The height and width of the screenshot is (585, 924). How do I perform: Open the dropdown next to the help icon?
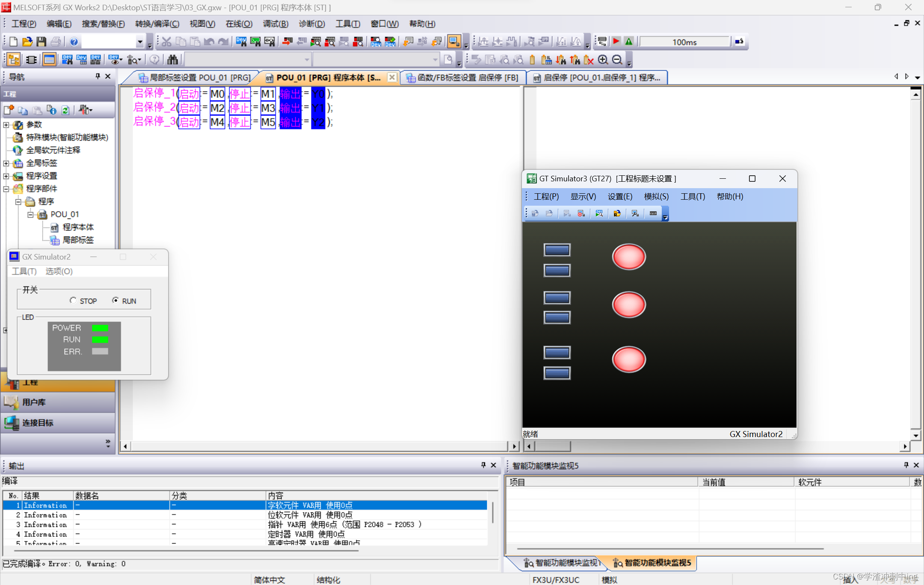(x=140, y=41)
